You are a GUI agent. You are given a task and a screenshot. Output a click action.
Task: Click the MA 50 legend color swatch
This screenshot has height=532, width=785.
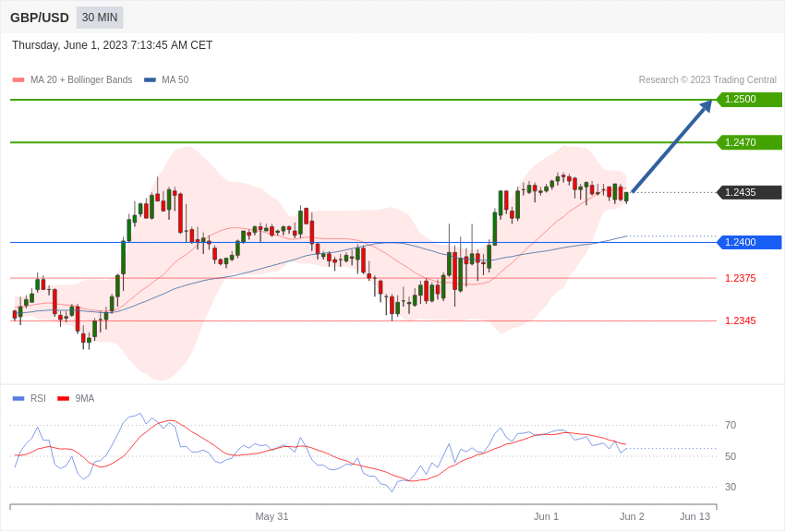pos(150,80)
